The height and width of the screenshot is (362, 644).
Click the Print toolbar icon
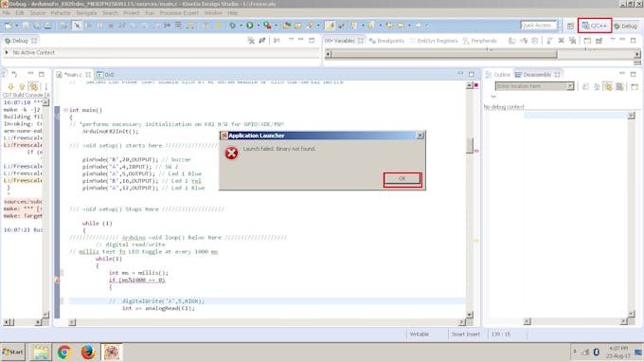click(48, 26)
